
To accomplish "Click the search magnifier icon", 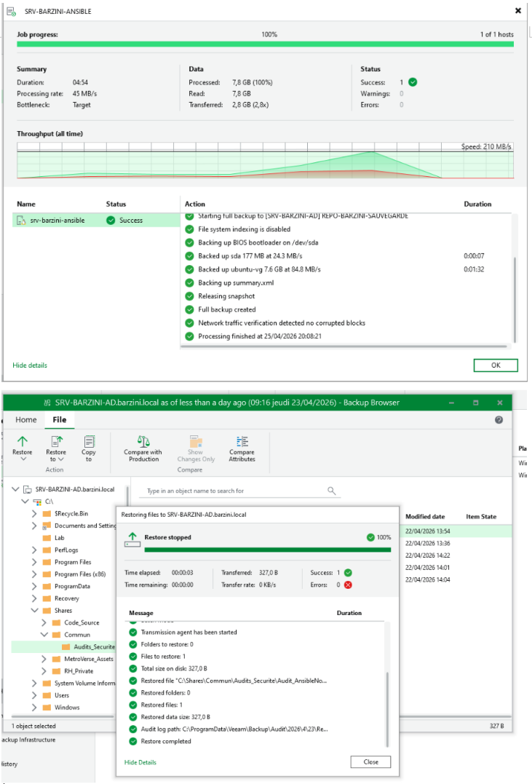I will (x=332, y=491).
